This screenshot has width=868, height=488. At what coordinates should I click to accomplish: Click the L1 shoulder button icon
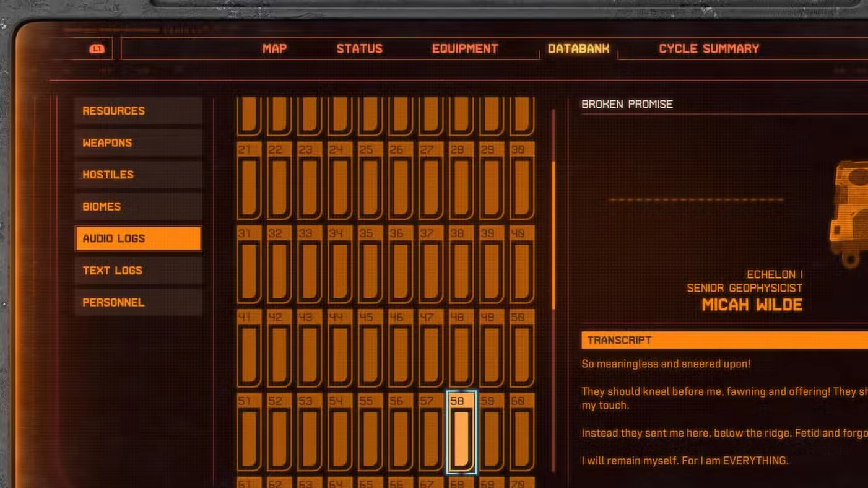[x=97, y=49]
